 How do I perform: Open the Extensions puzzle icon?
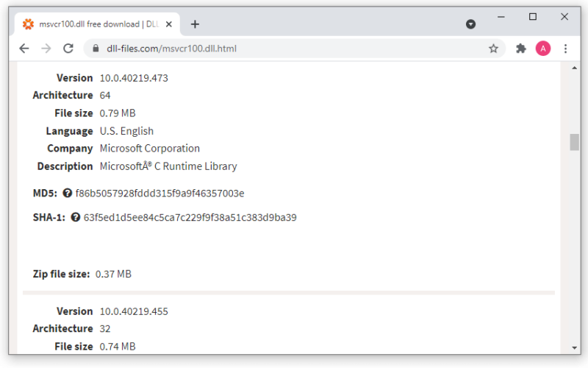[x=521, y=49]
